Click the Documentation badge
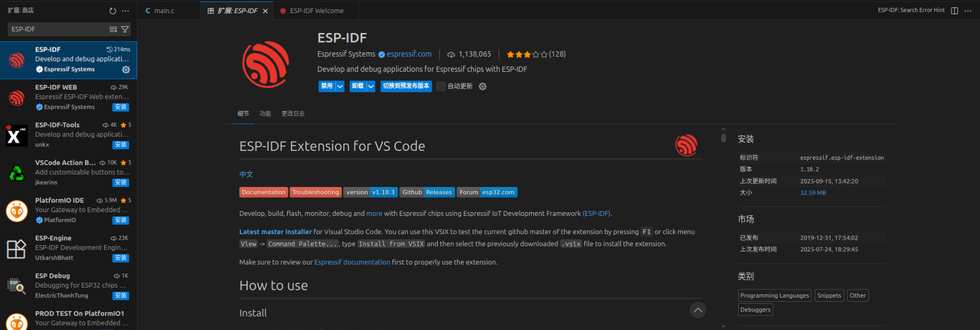Viewport: 980px width, 330px height. pyautogui.click(x=263, y=192)
